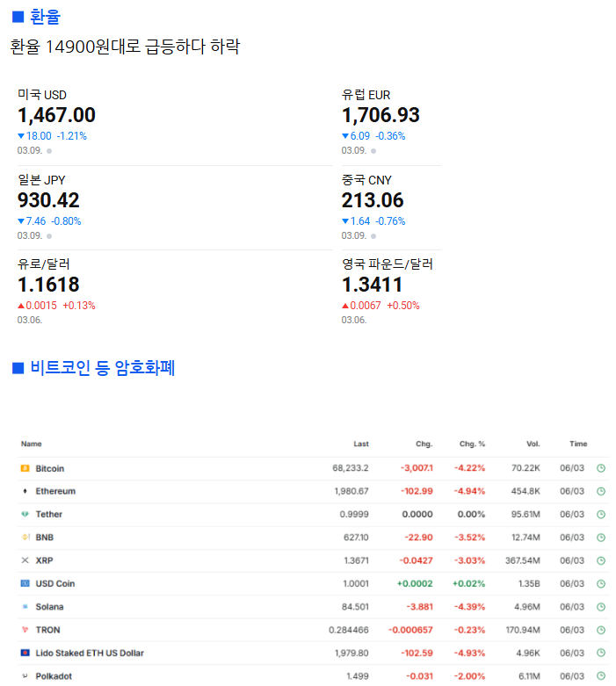Image resolution: width=616 pixels, height=686 pixels.
Task: Click the BNB coin icon
Action: (x=25, y=537)
